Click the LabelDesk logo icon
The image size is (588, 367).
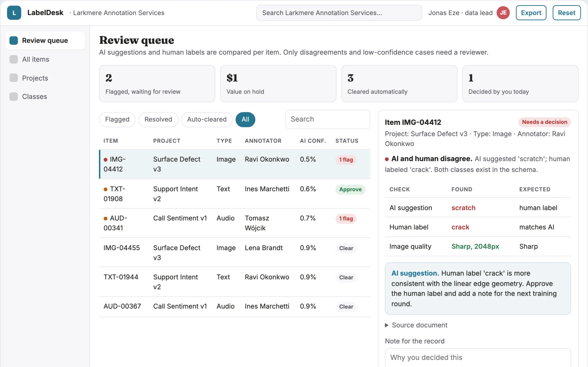[x=14, y=13]
